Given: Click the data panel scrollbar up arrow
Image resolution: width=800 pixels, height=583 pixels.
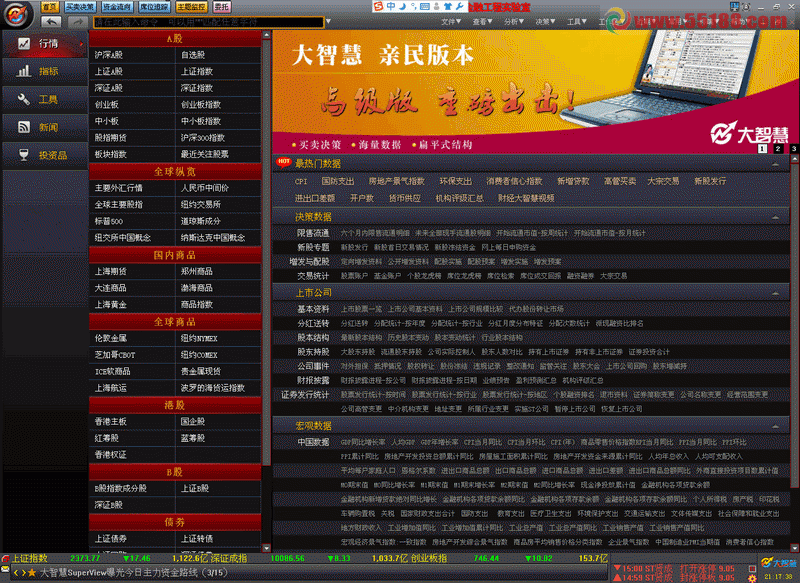Looking at the screenshot, I should point(794,159).
